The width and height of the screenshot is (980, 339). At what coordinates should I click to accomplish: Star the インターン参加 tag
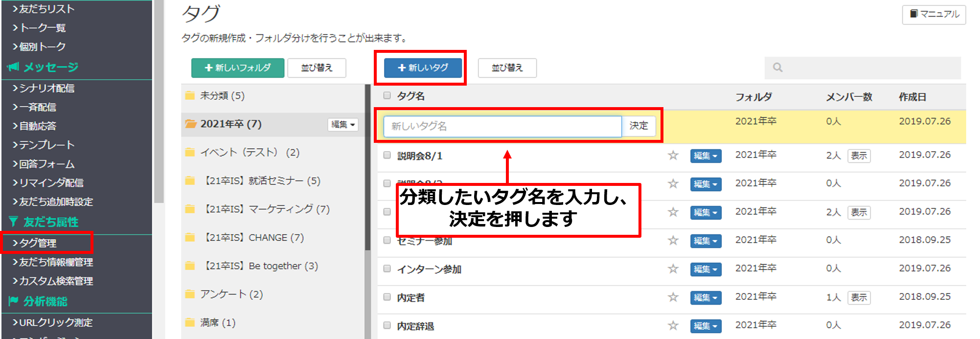click(673, 269)
